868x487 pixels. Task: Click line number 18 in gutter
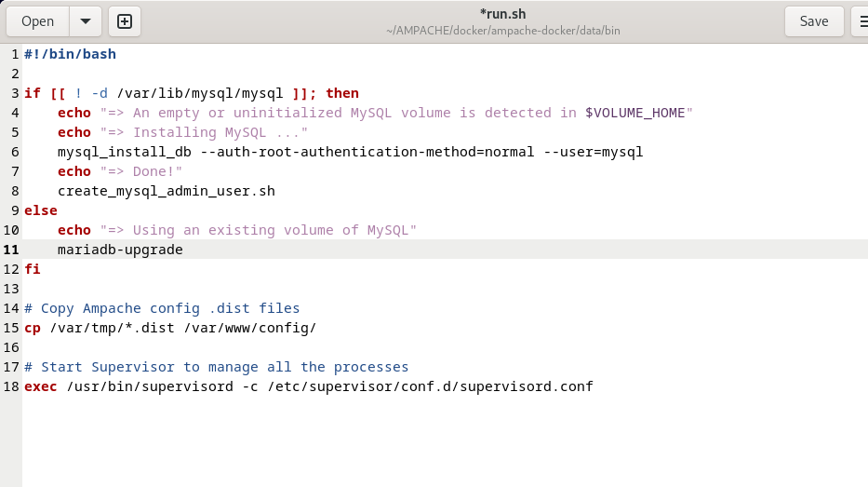click(11, 386)
